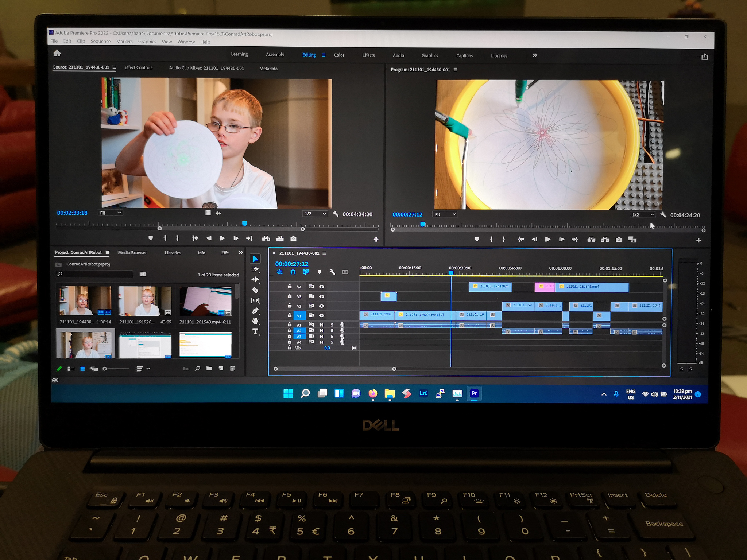747x560 pixels.
Task: Open Source monitor Fit zoom dropdown
Action: tap(111, 213)
